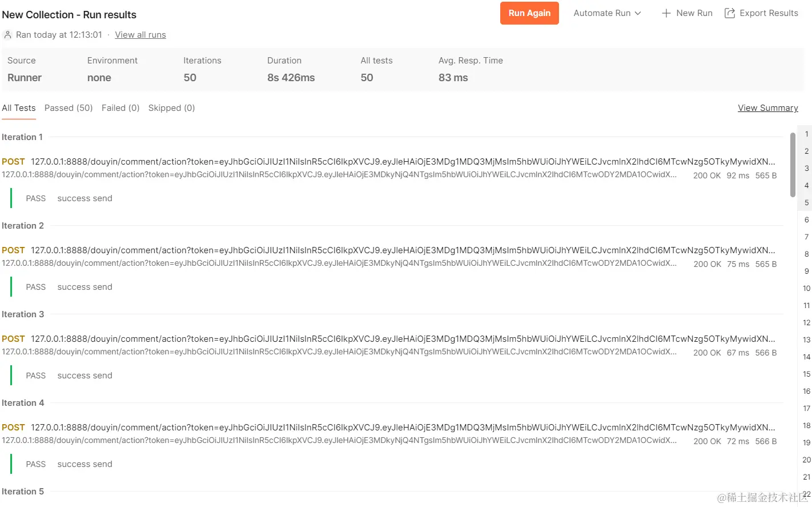Click the Iteration 5 heading
This screenshot has height=507, width=812.
[x=23, y=492]
